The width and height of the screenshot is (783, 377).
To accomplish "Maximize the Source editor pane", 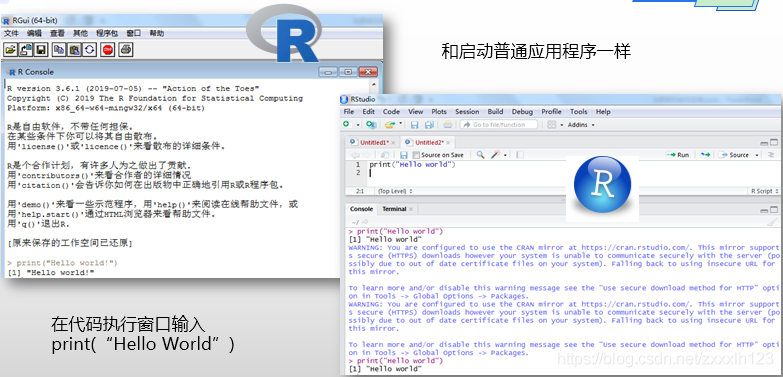I will pyautogui.click(x=774, y=142).
